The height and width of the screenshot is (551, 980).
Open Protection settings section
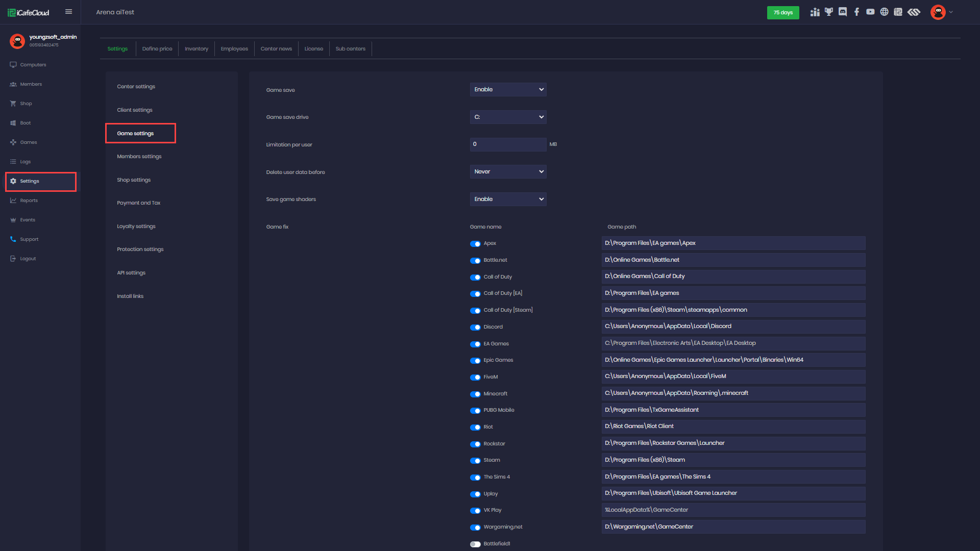140,249
